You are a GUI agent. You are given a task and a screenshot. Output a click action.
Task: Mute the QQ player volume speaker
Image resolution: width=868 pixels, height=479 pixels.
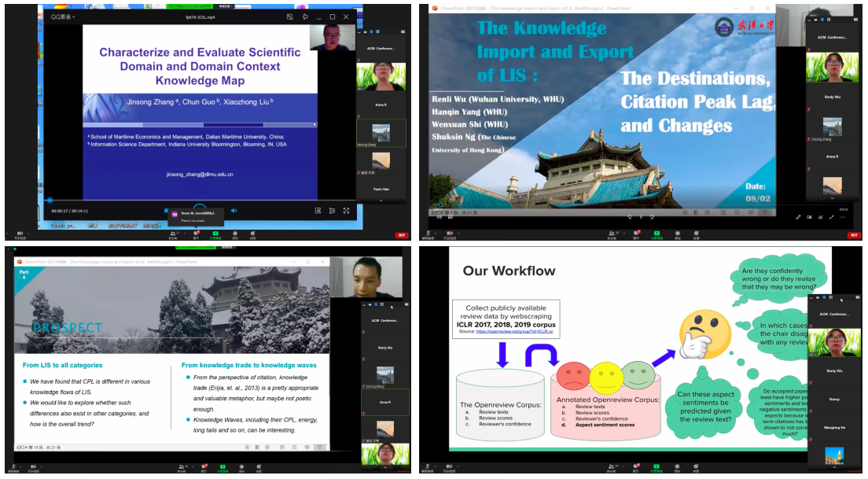[234, 210]
